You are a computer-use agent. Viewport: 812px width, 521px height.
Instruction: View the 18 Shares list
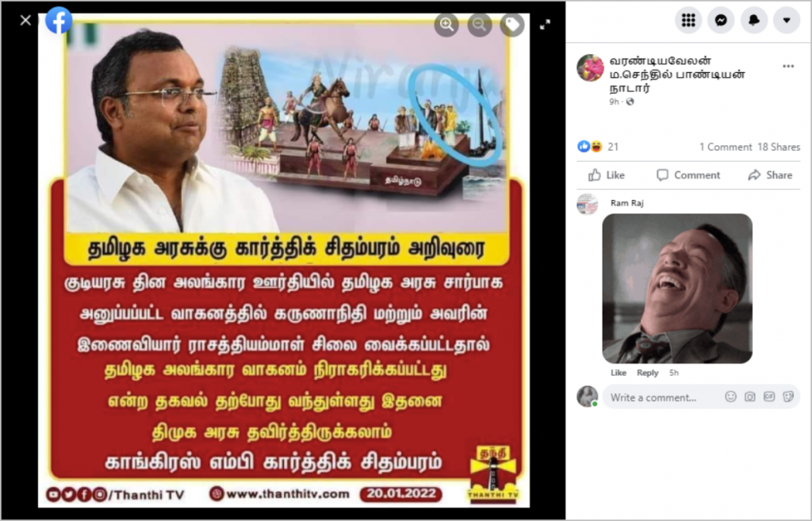pyautogui.click(x=779, y=147)
